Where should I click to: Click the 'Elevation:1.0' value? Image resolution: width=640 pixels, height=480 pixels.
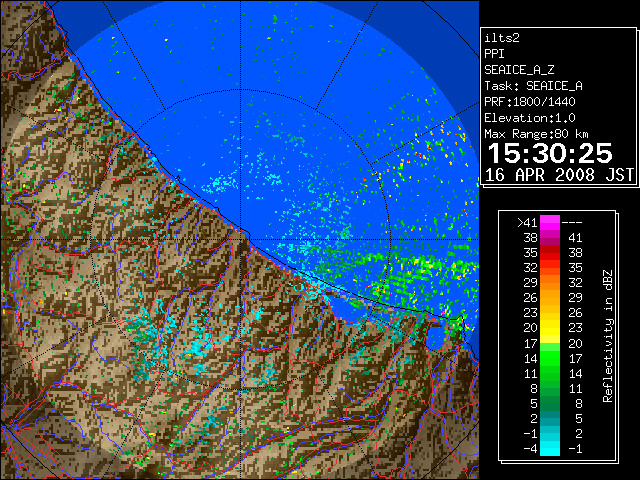(x=530, y=118)
